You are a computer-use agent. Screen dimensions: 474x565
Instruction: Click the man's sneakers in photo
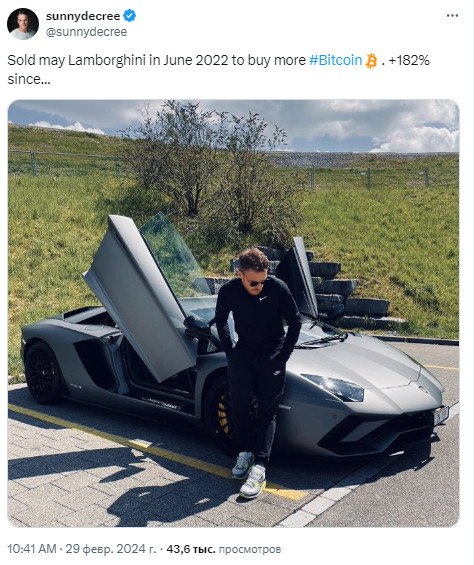point(249,476)
